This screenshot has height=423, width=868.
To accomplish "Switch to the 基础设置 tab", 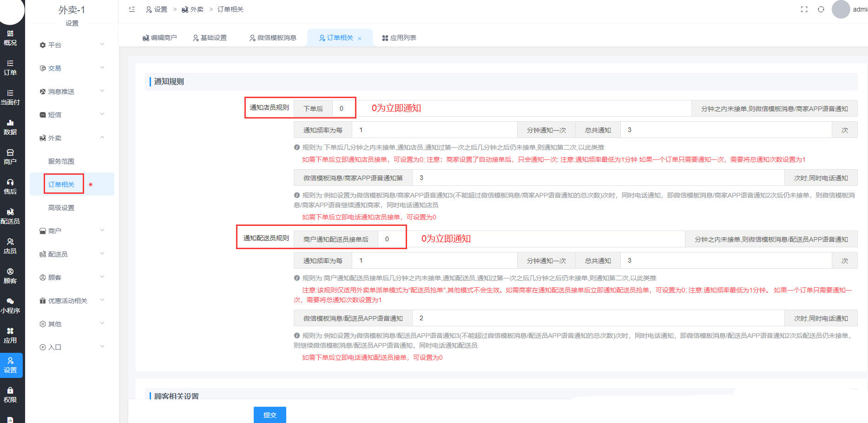I will [x=210, y=38].
